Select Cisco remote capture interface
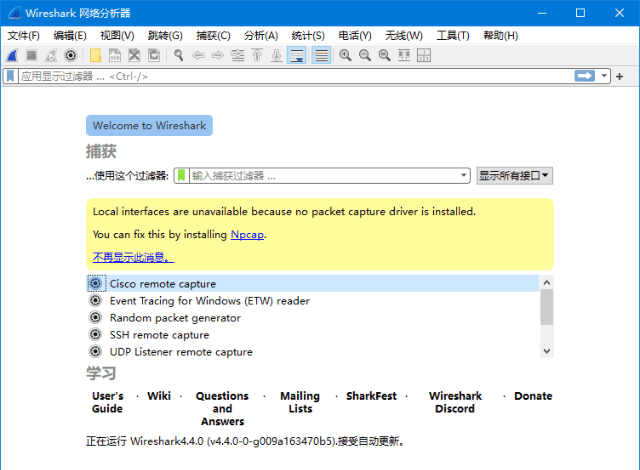The height and width of the screenshot is (470, 640). 313,284
